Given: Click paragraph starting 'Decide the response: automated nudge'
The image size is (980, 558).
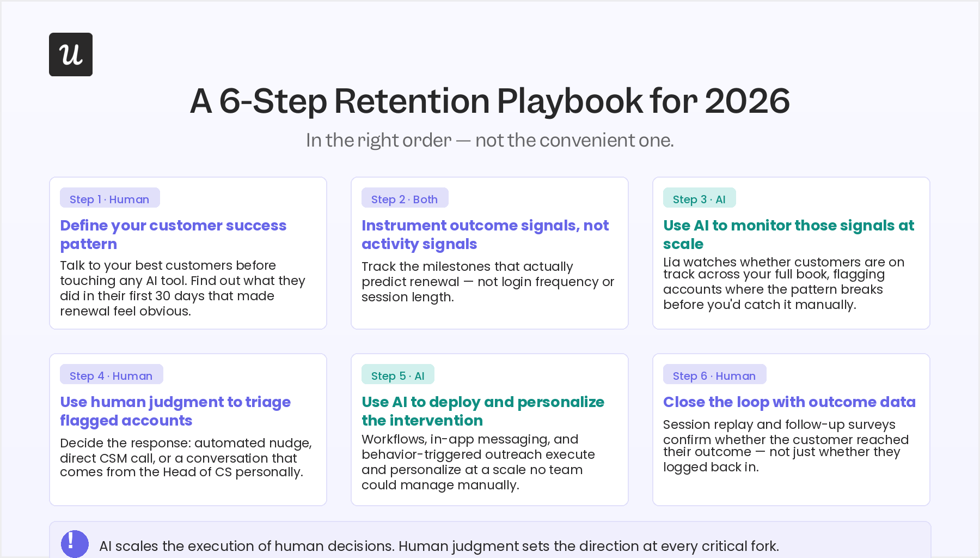Looking at the screenshot, I should (186, 458).
